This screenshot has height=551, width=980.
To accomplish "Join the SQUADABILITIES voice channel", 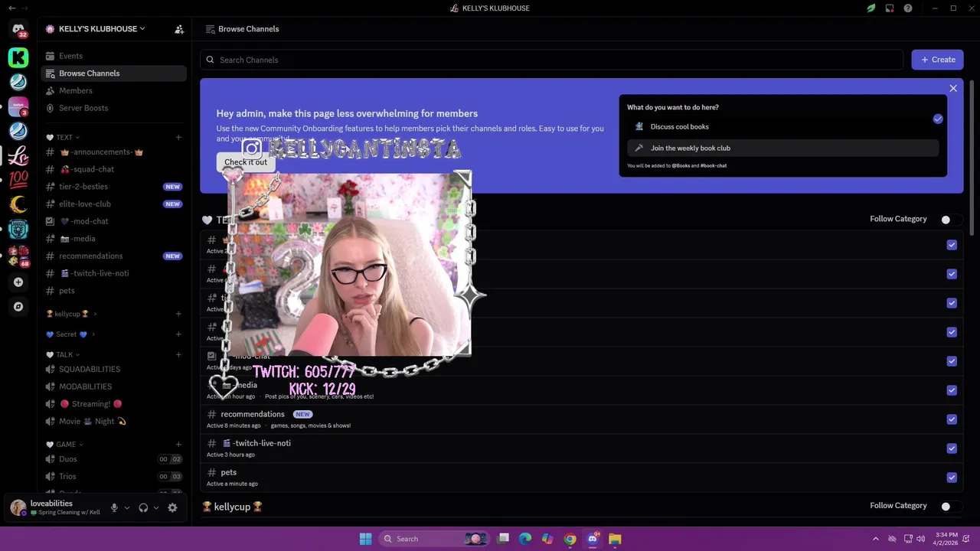I will click(x=113, y=370).
